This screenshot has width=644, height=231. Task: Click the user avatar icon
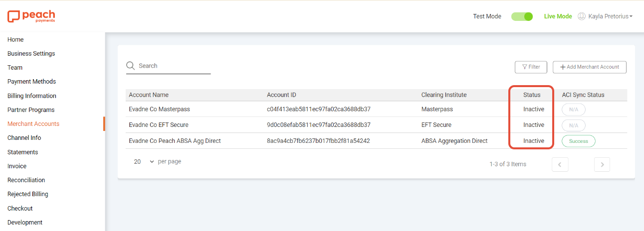[582, 16]
